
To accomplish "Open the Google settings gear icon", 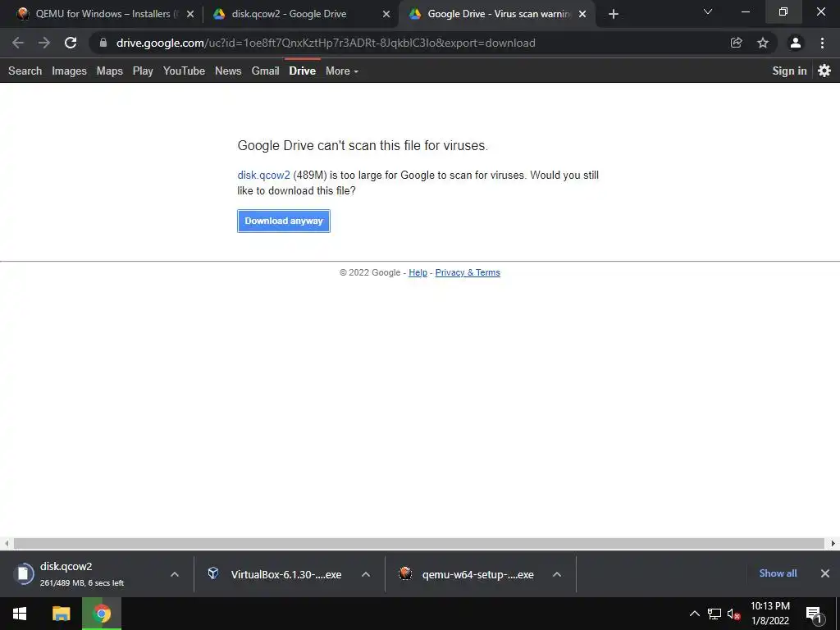I will (x=824, y=71).
